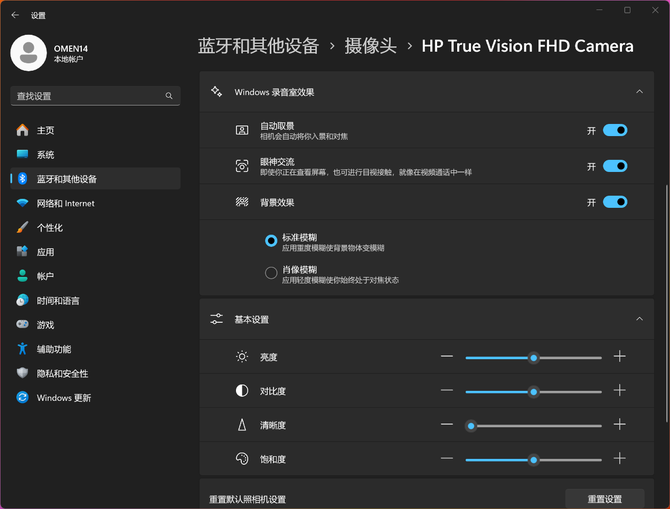Click the 查找设置 search field
Screen dimensions: 670x509
[x=95, y=96]
